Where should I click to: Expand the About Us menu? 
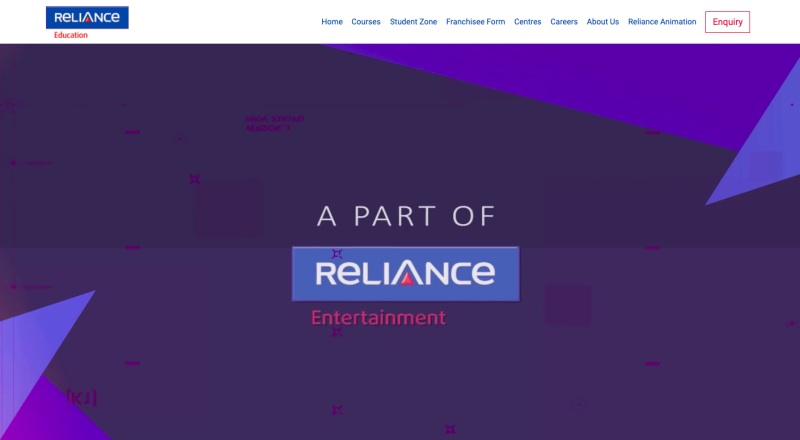click(602, 22)
